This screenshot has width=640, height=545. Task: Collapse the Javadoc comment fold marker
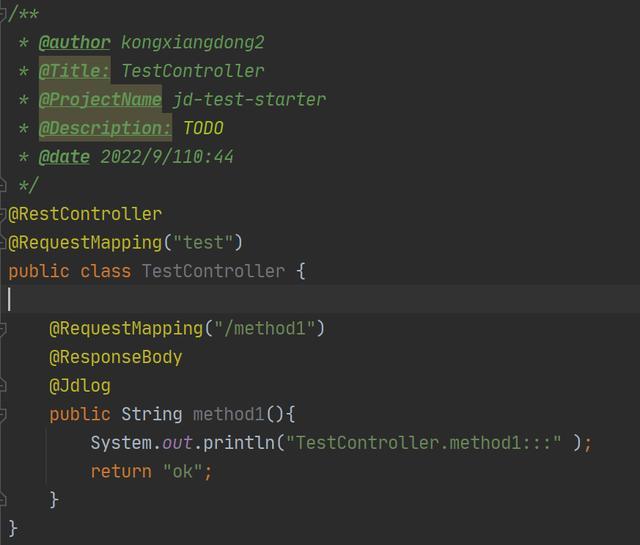click(4, 13)
